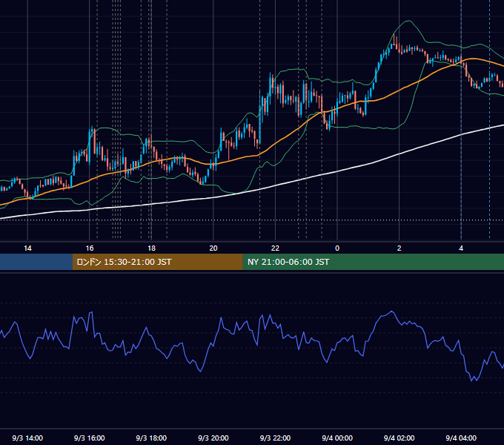Click the '9/3 16:00' date label

click(90, 438)
